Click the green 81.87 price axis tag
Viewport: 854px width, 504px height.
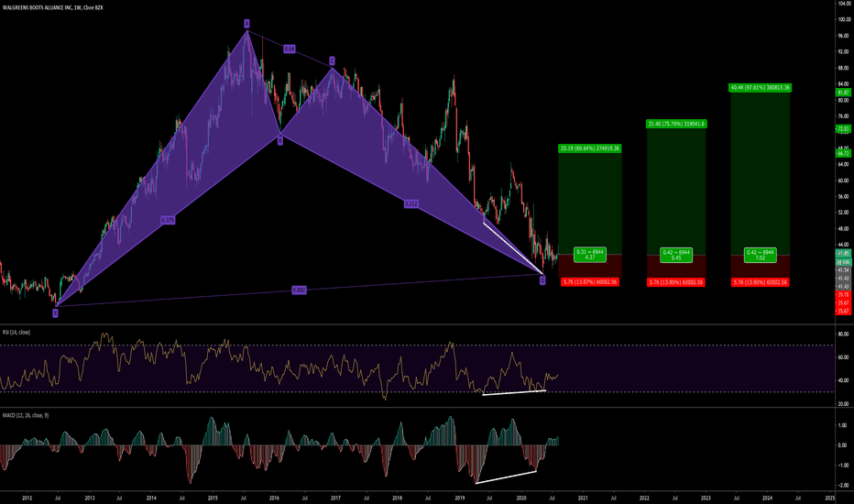click(x=843, y=93)
